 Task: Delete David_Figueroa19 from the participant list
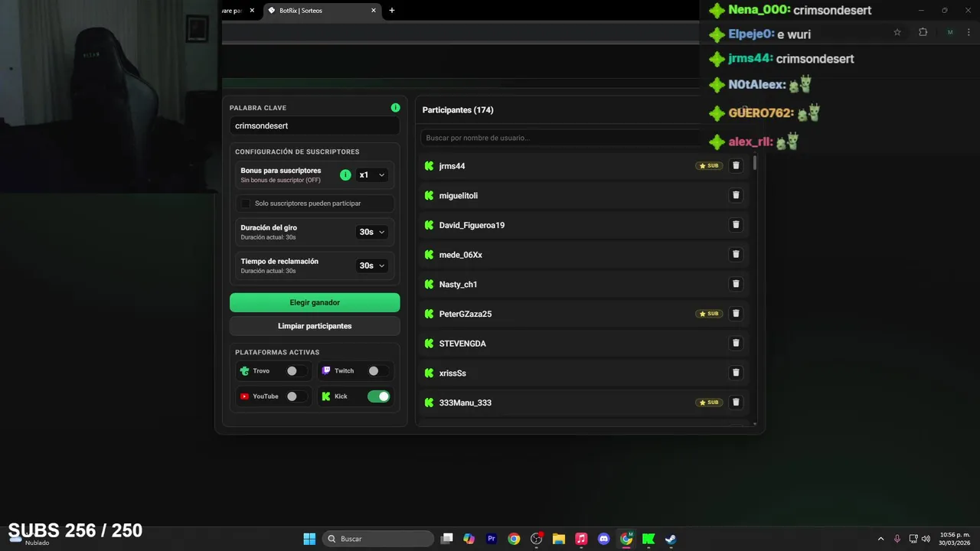click(736, 225)
